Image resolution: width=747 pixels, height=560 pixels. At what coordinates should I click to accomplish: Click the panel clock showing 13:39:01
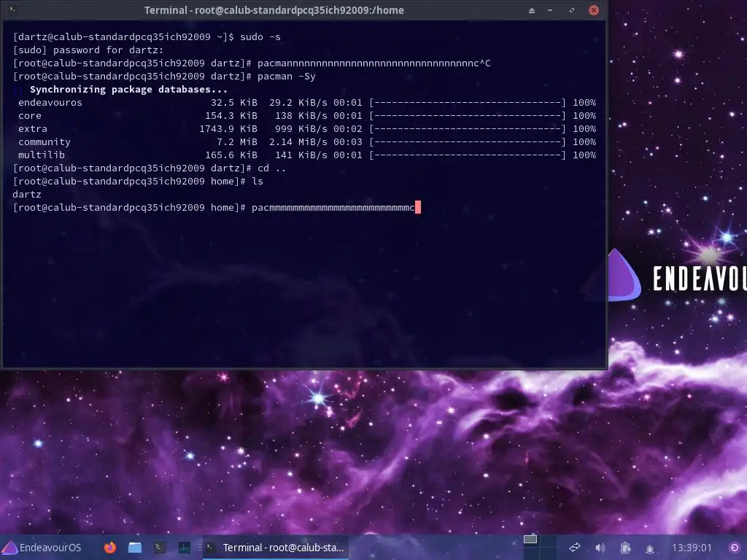[x=692, y=548]
